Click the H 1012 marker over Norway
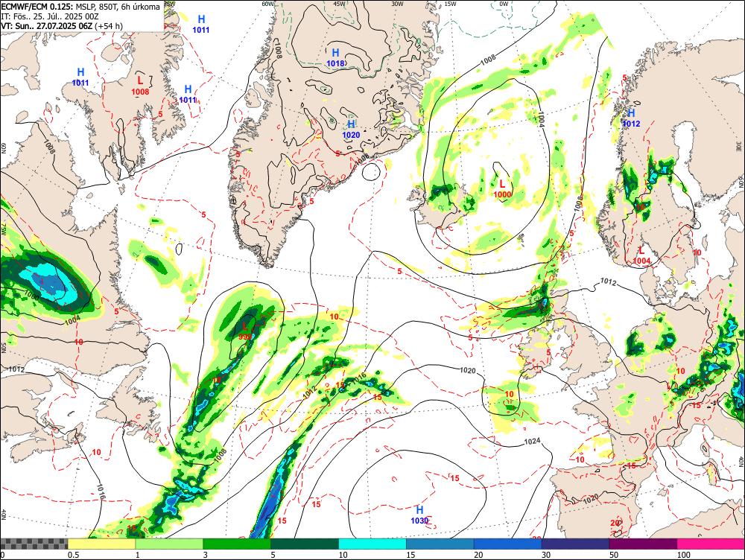The height and width of the screenshot is (560, 745). (632, 118)
